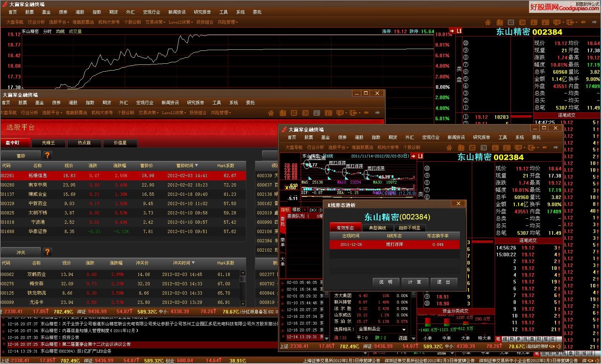This screenshot has height=364, width=601.
Task: Click F5 icon in front K线 window toolbar
Action: click(x=495, y=147)
